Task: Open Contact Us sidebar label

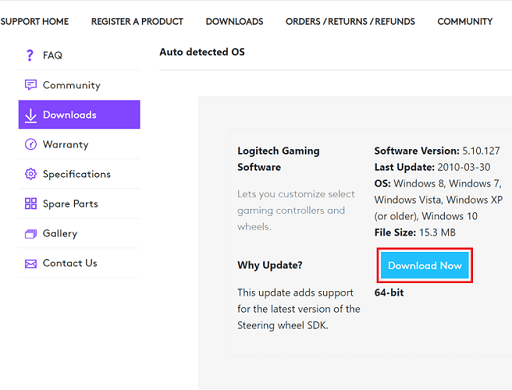Action: (x=70, y=263)
